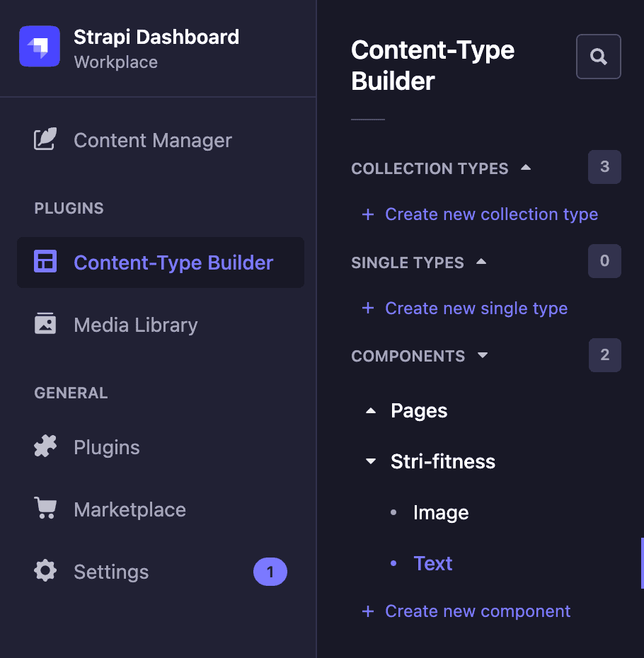Expand the Components section arrow
The height and width of the screenshot is (658, 644).
483,355
